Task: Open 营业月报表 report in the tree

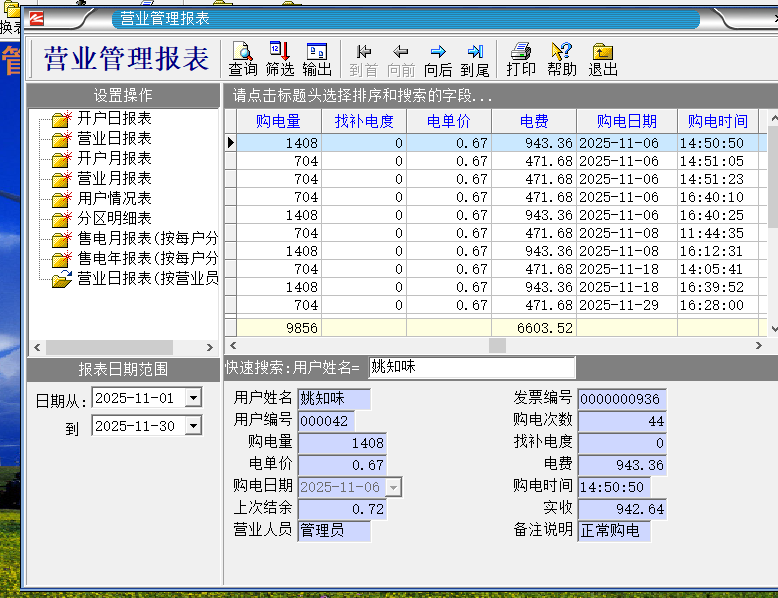Action: (114, 179)
